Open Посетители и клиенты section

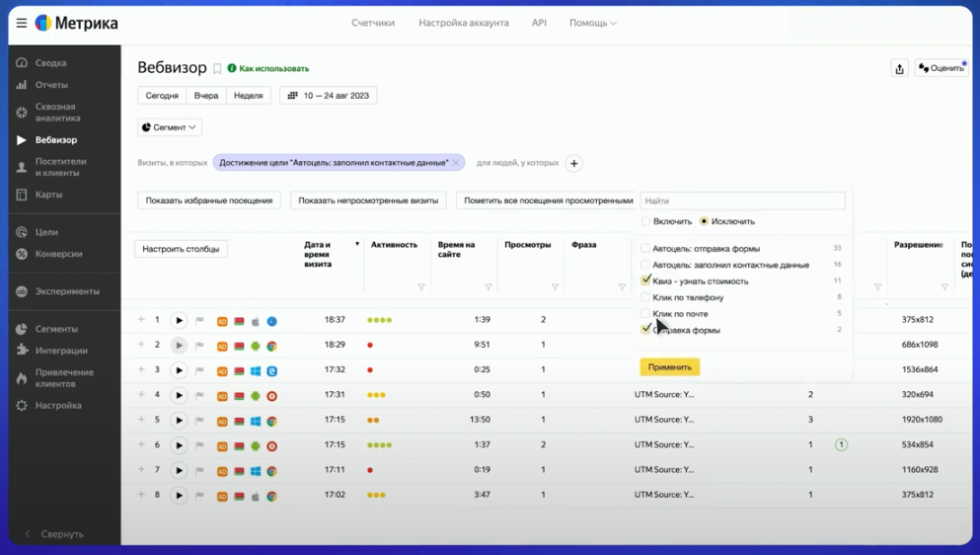click(x=60, y=167)
